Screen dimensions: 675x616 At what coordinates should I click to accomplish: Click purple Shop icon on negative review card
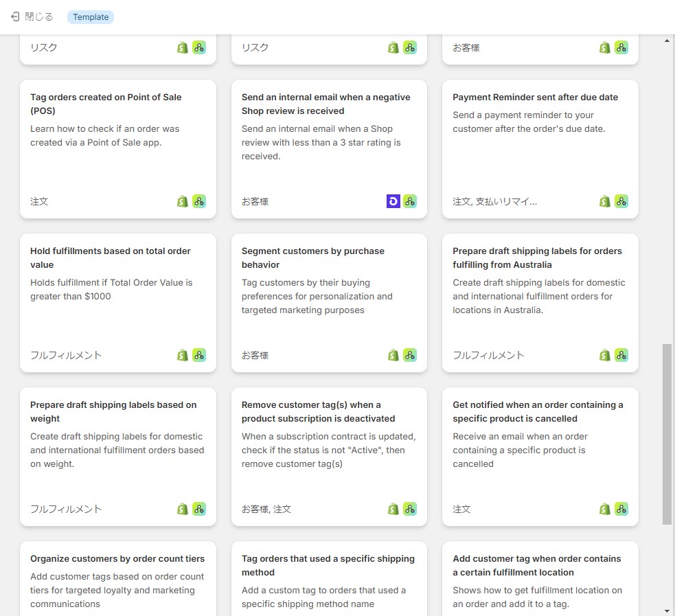[393, 201]
